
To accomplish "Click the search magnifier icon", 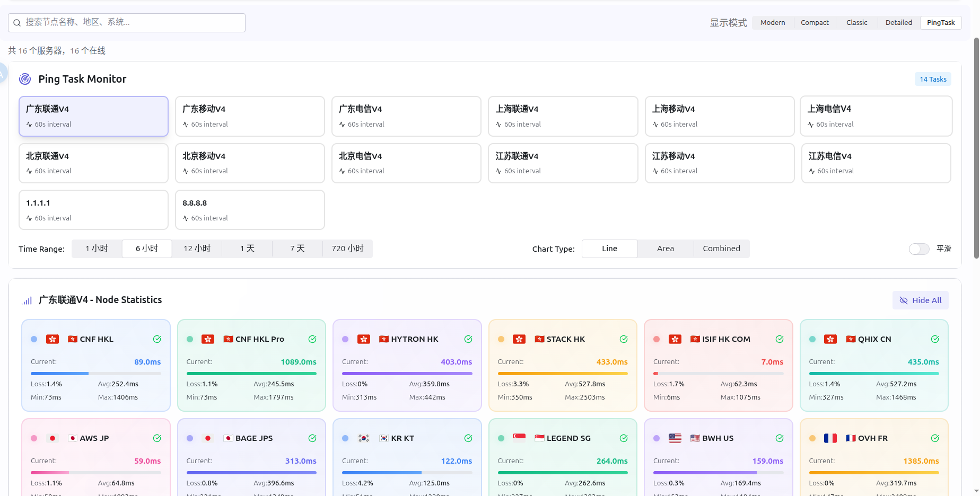I will 17,23.
